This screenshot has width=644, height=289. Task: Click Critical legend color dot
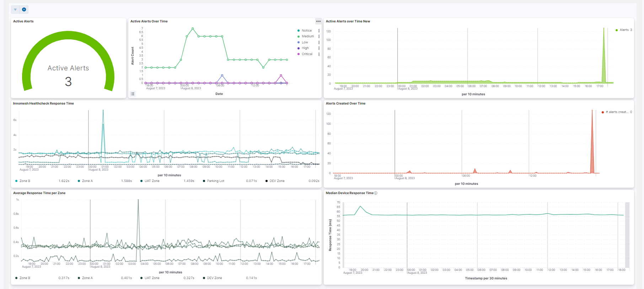click(x=299, y=54)
